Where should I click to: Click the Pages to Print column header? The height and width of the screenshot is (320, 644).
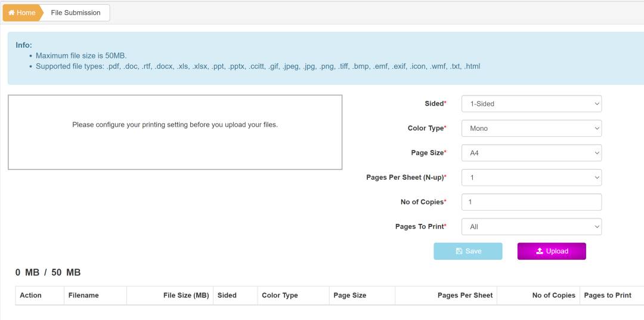coord(608,295)
